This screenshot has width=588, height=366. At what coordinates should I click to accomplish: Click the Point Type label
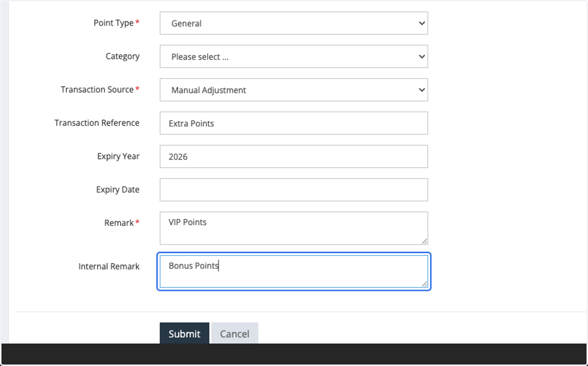114,23
